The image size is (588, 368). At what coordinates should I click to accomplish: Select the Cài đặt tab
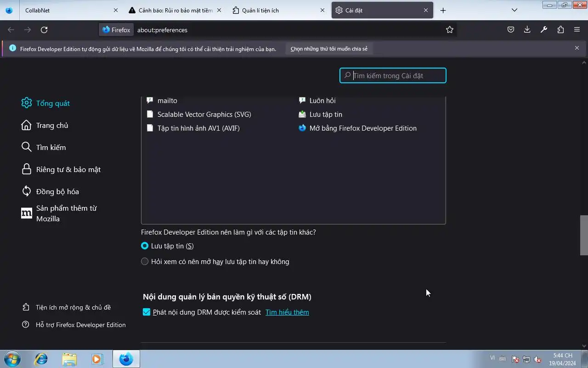coord(382,10)
